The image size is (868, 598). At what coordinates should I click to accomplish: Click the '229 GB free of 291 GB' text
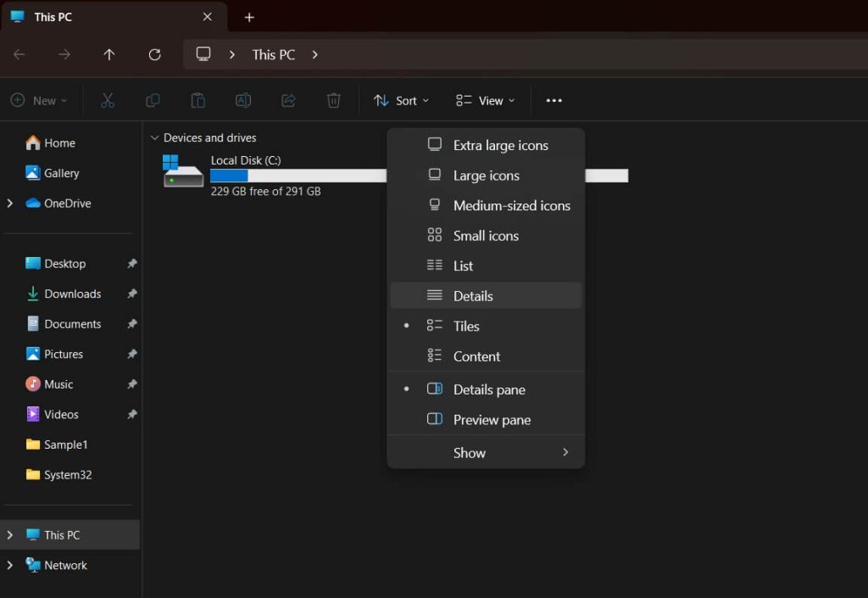(265, 191)
